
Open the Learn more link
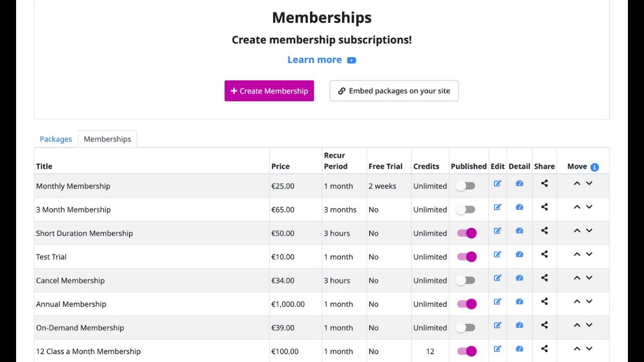[321, 60]
